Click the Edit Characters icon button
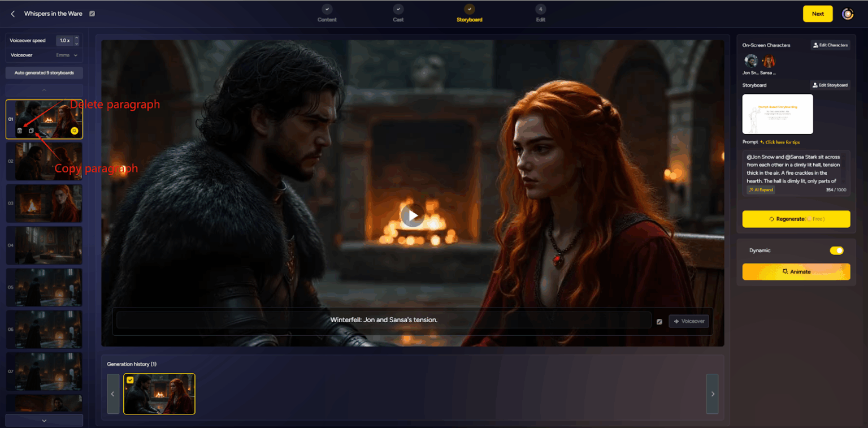Image resolution: width=868 pixels, height=428 pixels. [830, 45]
